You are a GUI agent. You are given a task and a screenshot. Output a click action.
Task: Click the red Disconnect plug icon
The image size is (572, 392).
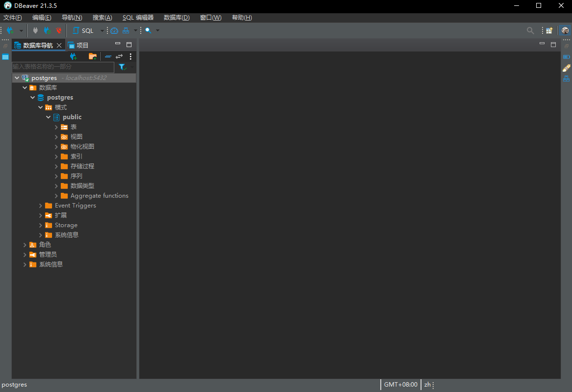pyautogui.click(x=59, y=30)
